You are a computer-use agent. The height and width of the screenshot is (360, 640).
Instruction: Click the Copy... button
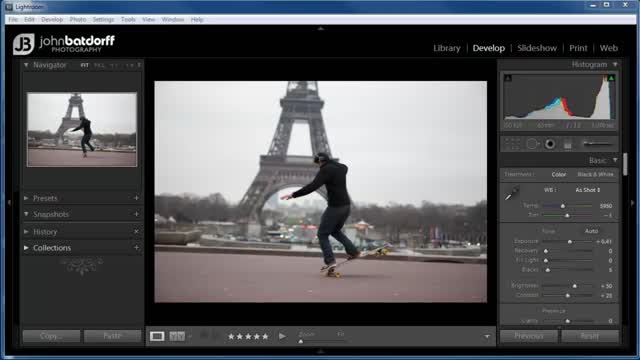(51, 336)
